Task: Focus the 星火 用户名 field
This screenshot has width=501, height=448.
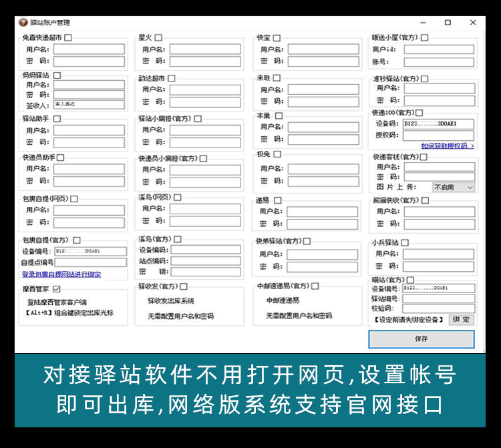Action: pos(205,49)
